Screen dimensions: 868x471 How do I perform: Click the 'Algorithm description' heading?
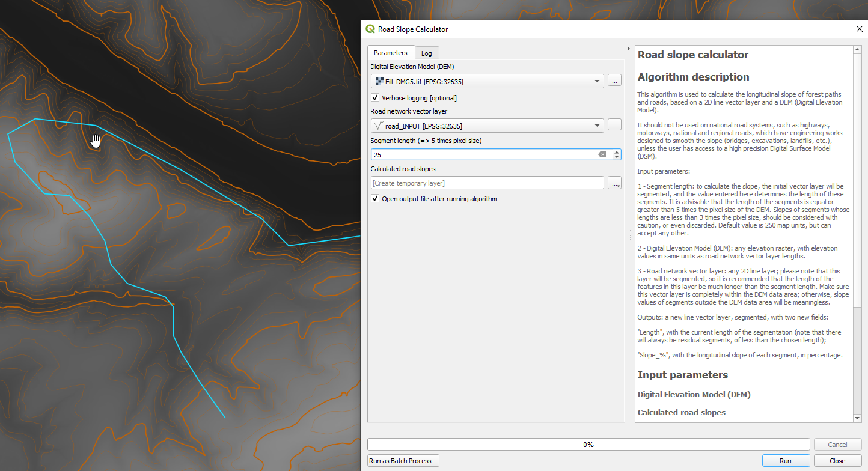tap(693, 77)
